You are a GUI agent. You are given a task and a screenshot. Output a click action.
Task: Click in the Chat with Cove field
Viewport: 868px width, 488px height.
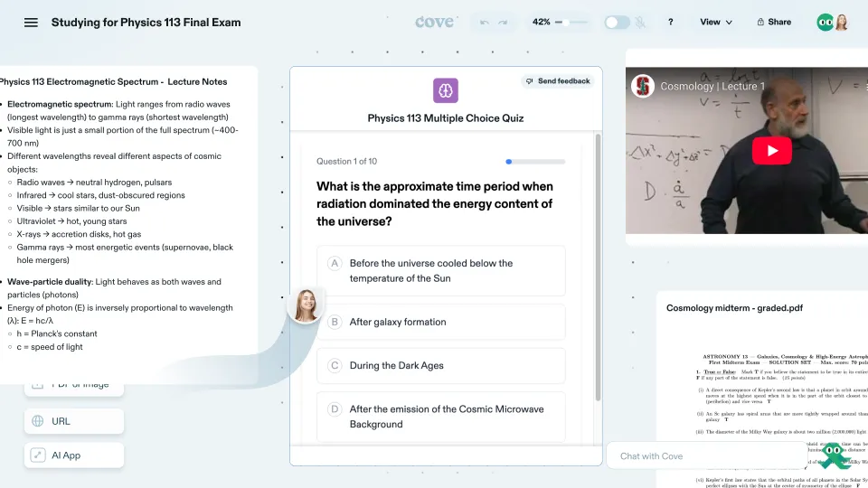707,455
